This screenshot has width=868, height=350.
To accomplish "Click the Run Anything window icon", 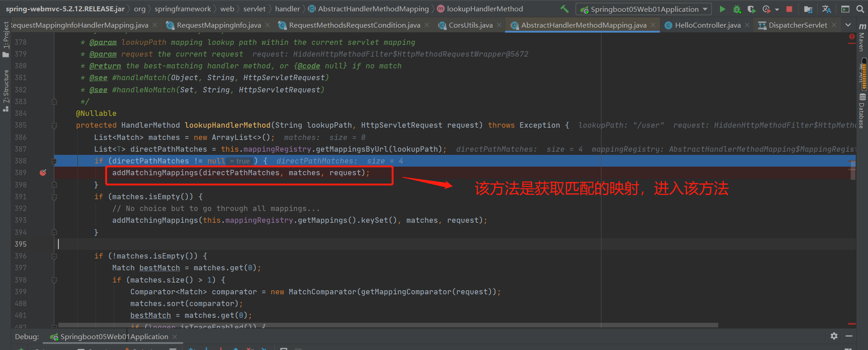I will coord(845,9).
